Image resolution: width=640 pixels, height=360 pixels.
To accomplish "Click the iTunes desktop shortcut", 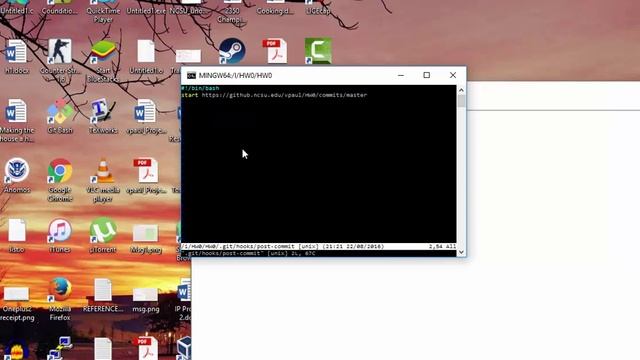I will [x=60, y=231].
